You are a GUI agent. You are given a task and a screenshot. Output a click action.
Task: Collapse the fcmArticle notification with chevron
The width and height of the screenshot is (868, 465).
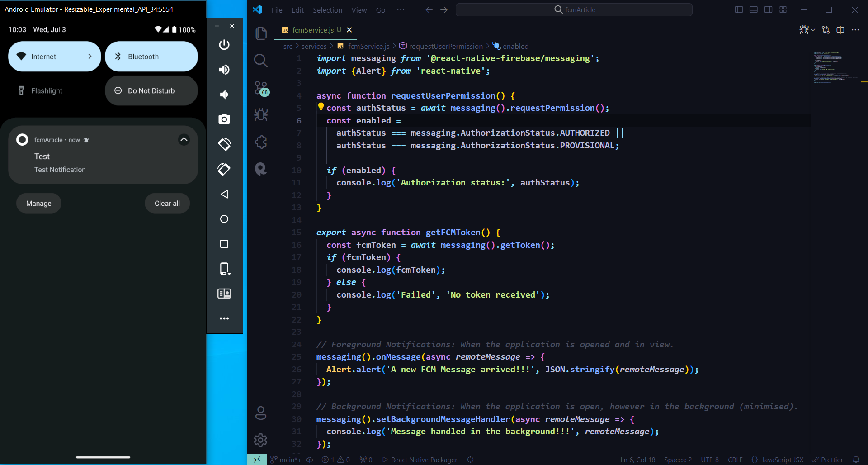pos(184,140)
